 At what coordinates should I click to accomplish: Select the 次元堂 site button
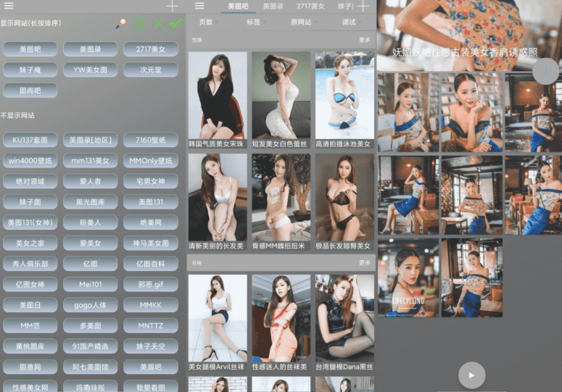[151, 70]
